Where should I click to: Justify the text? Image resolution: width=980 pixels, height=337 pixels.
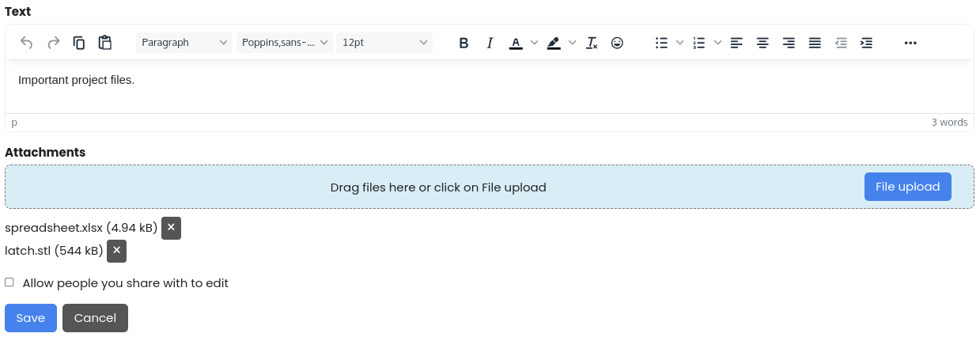[x=815, y=43]
